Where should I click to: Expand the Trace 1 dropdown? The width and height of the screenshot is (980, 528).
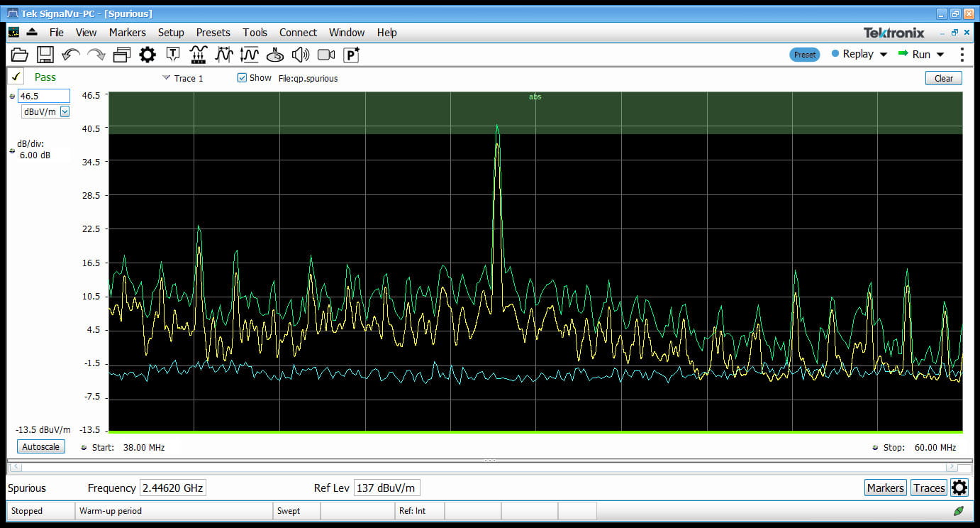pyautogui.click(x=165, y=78)
